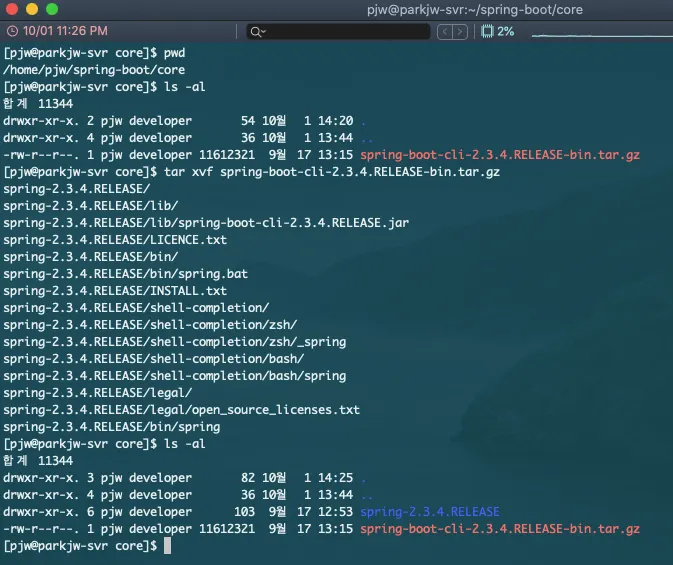
Task: Click the yellow minimize window button
Action: coord(32,9)
